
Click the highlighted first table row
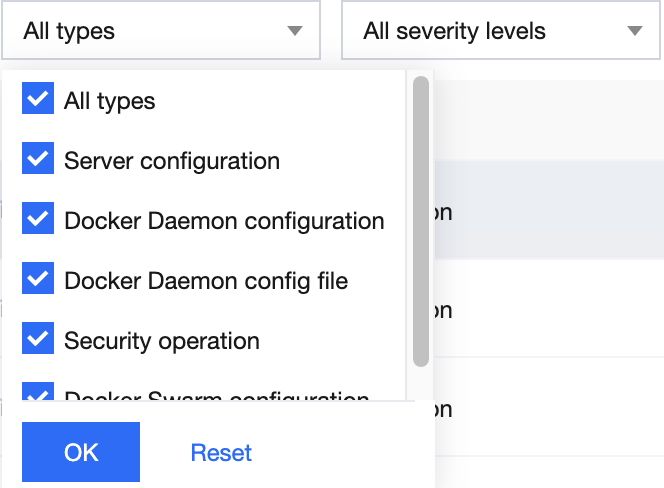[550, 210]
